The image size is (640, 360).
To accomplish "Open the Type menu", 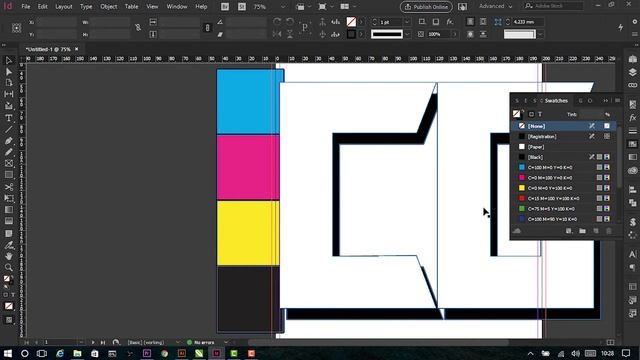I will [86, 7].
